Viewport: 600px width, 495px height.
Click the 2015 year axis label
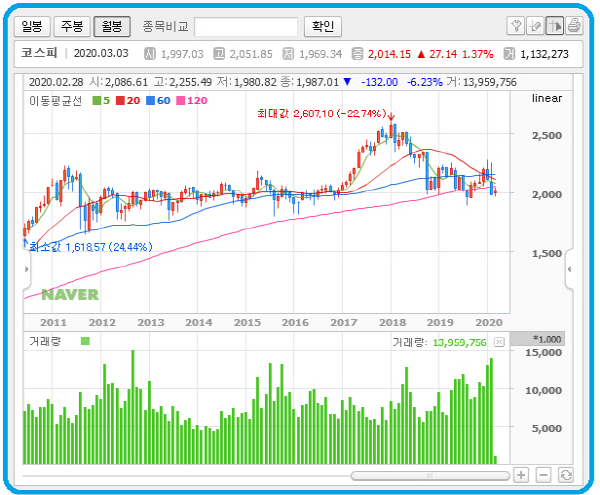click(247, 322)
